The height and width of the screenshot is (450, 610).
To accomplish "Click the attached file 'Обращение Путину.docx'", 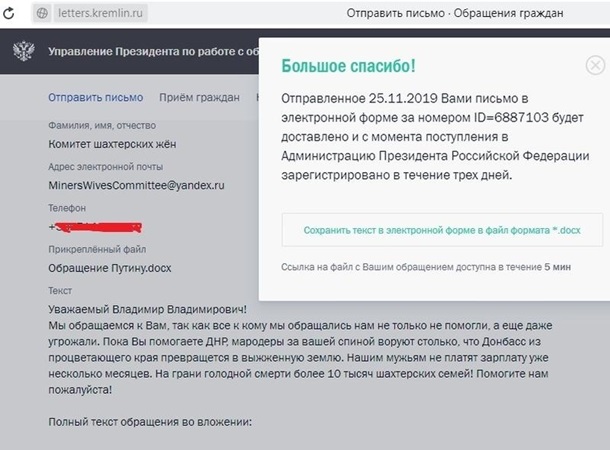I will [x=111, y=268].
